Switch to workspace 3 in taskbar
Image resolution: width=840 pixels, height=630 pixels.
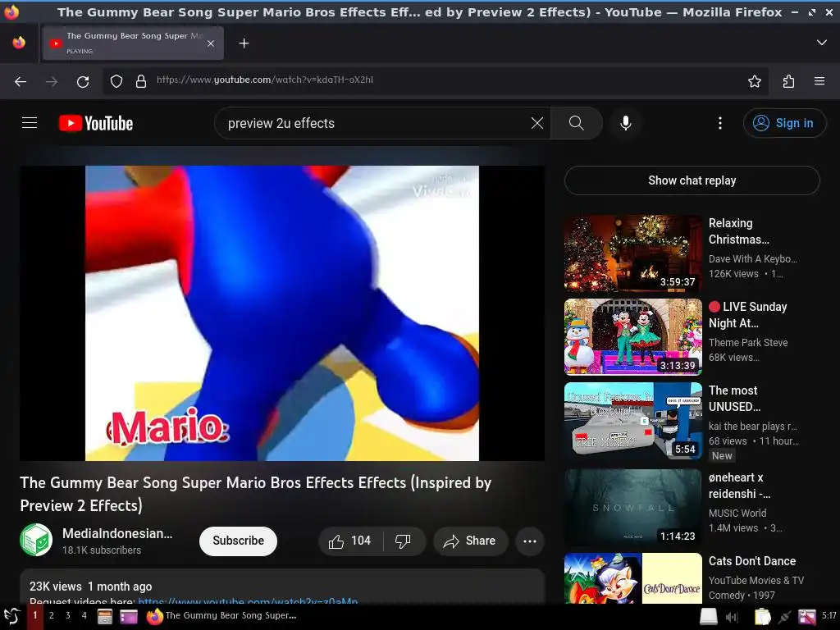pos(67,615)
